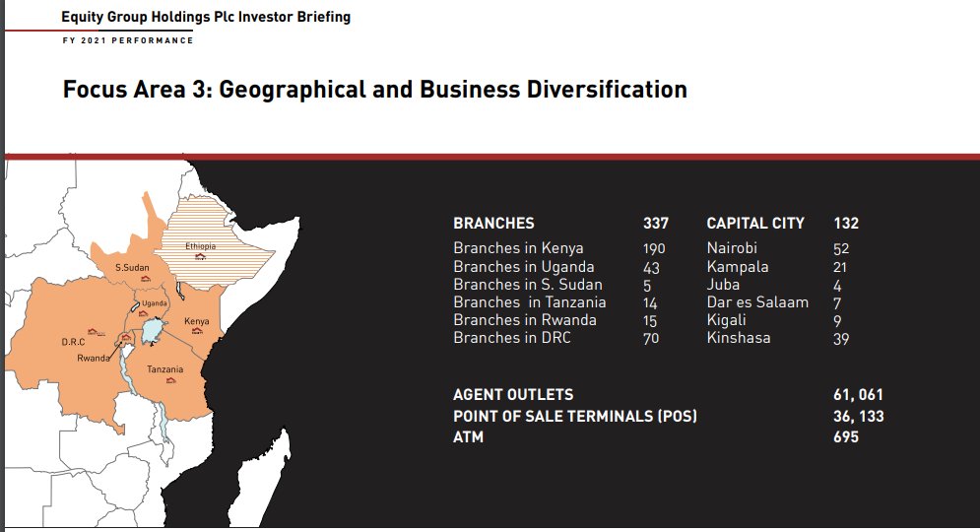The height and width of the screenshot is (532, 980).
Task: Click the 'BRANCHES' heading
Action: point(493,224)
